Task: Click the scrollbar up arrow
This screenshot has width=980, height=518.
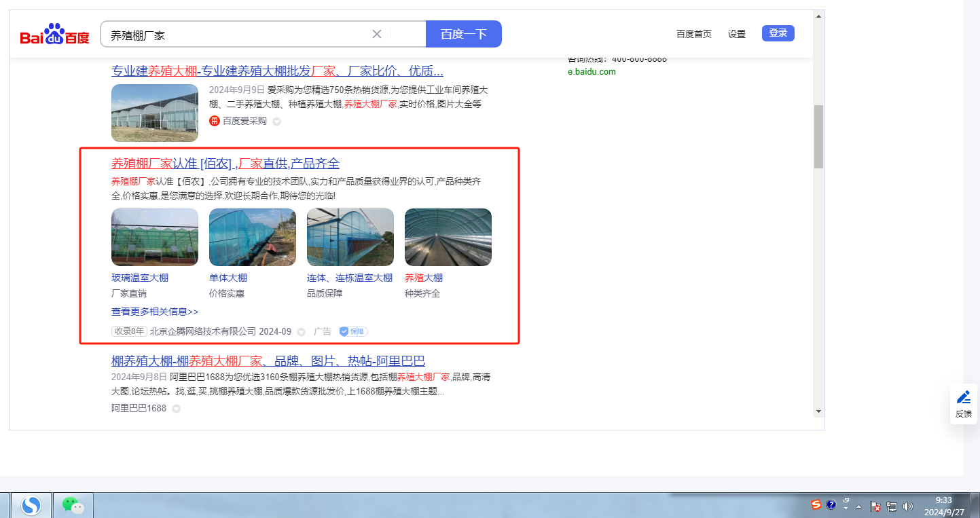Action: coord(818,15)
